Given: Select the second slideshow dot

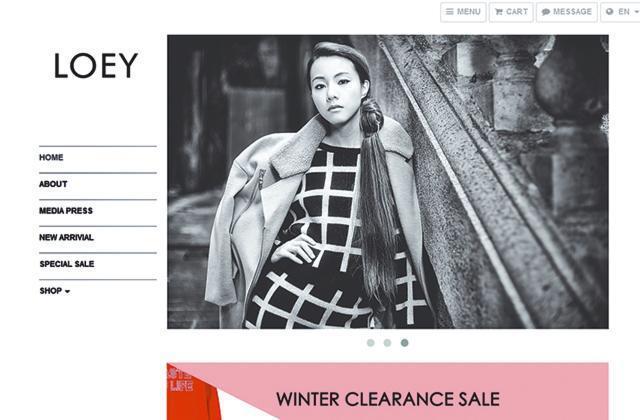Looking at the screenshot, I should pos(387,343).
